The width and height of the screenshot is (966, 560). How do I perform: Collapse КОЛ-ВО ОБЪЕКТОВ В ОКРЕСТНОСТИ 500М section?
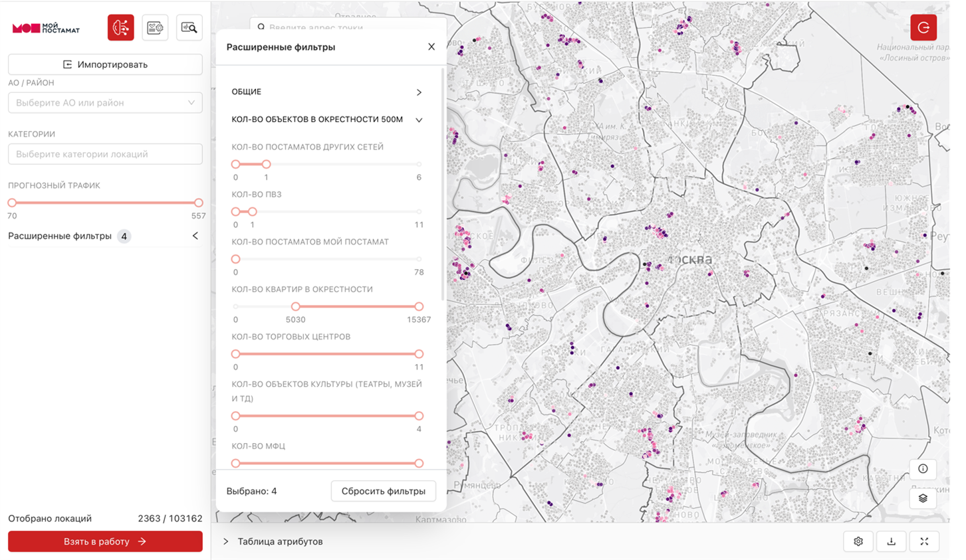coord(419,120)
